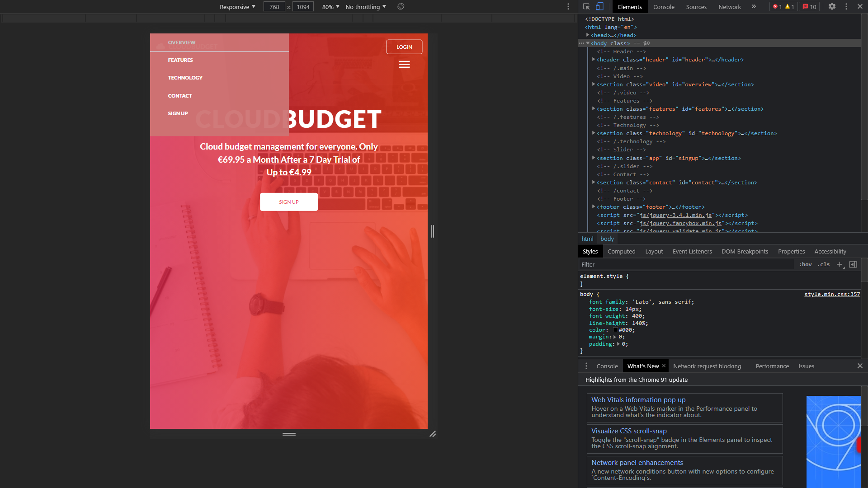Click the rotate viewport icon
This screenshot has width=868, height=488.
click(x=401, y=7)
